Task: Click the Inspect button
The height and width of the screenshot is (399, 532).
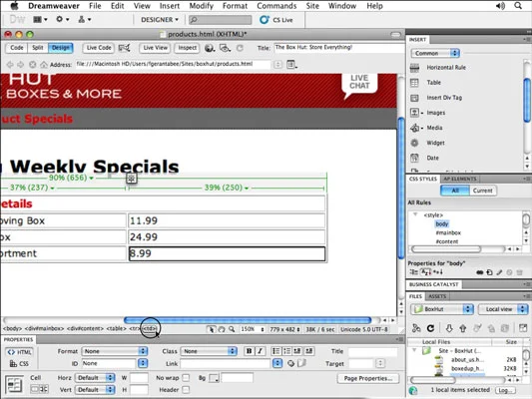Action: click(187, 48)
